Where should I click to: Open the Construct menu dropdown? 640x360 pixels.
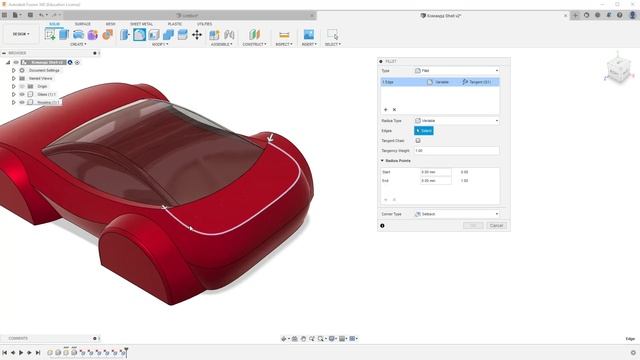click(x=254, y=44)
